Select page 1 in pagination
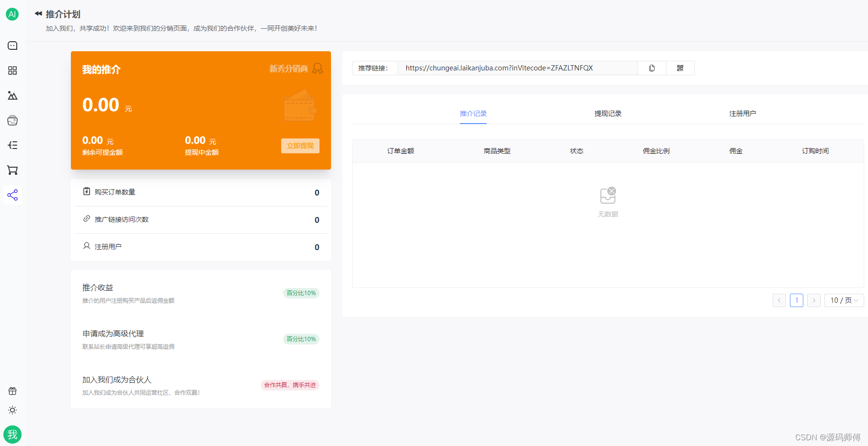Image resolution: width=868 pixels, height=446 pixels. tap(797, 300)
